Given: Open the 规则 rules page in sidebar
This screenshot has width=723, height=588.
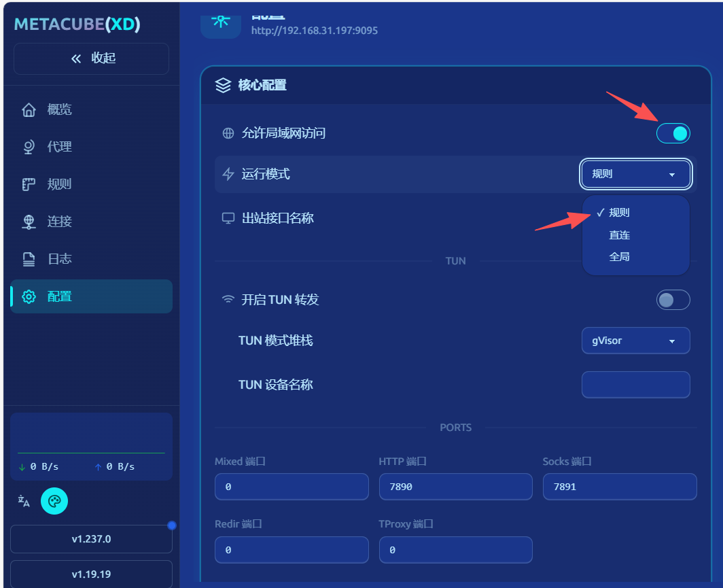Looking at the screenshot, I should pyautogui.click(x=91, y=184).
